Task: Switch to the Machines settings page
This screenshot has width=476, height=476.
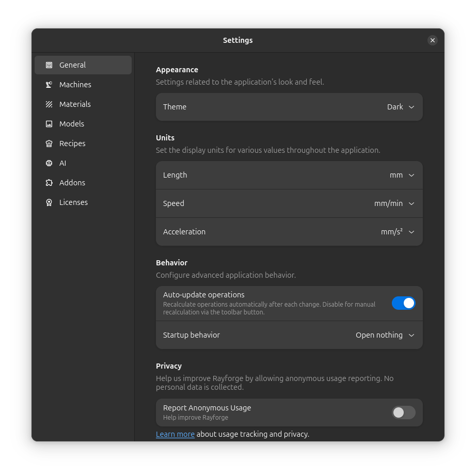Action: pyautogui.click(x=75, y=85)
